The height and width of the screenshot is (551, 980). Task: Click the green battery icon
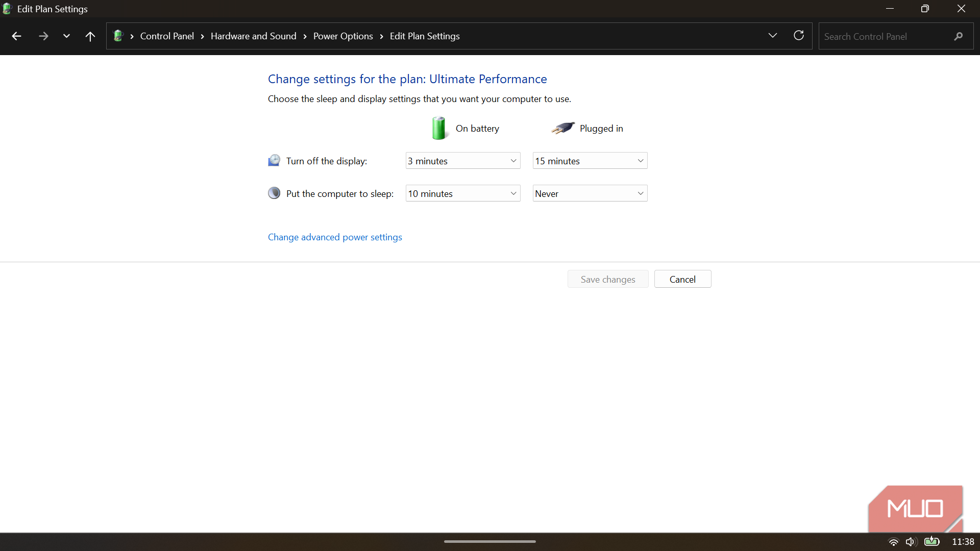point(439,128)
